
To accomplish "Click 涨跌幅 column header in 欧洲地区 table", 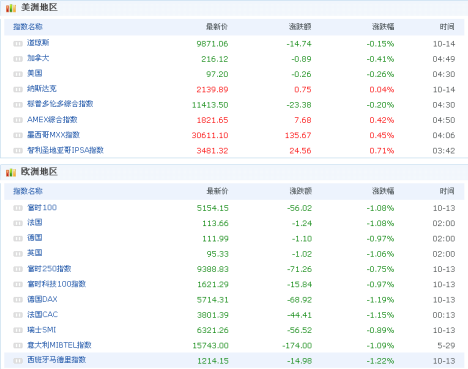I will click(x=383, y=191).
